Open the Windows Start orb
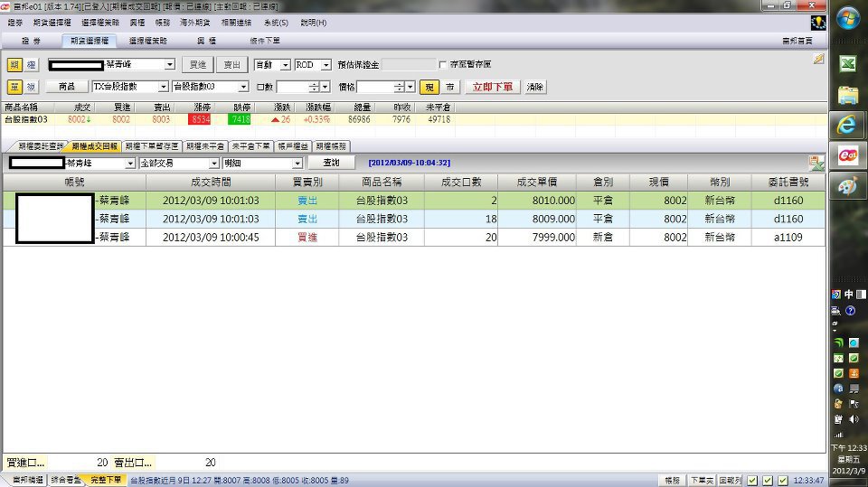The height and width of the screenshot is (487, 868). [x=847, y=18]
